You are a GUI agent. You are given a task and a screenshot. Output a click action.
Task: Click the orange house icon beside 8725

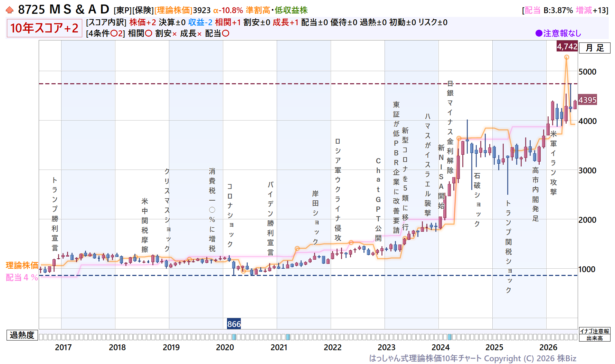coord(10,10)
